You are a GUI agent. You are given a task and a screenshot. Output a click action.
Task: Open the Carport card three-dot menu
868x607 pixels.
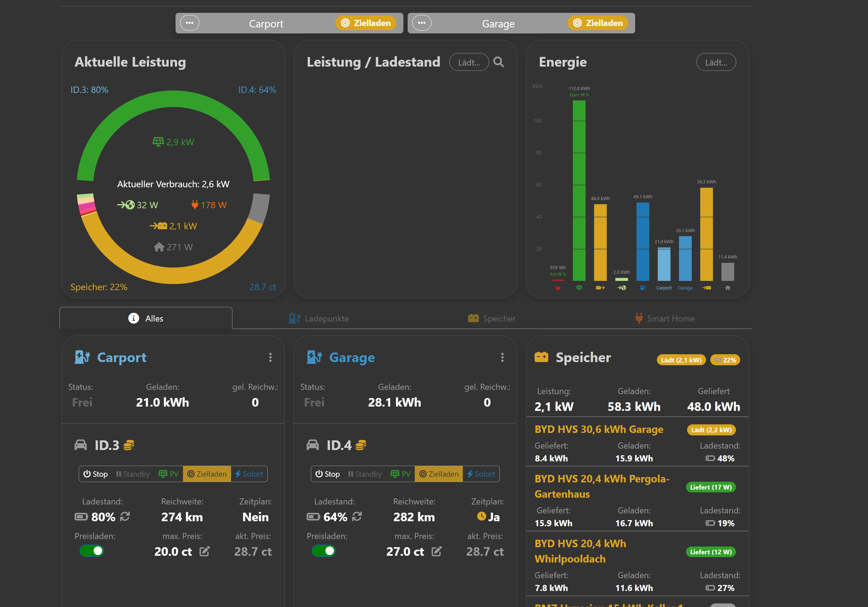270,357
